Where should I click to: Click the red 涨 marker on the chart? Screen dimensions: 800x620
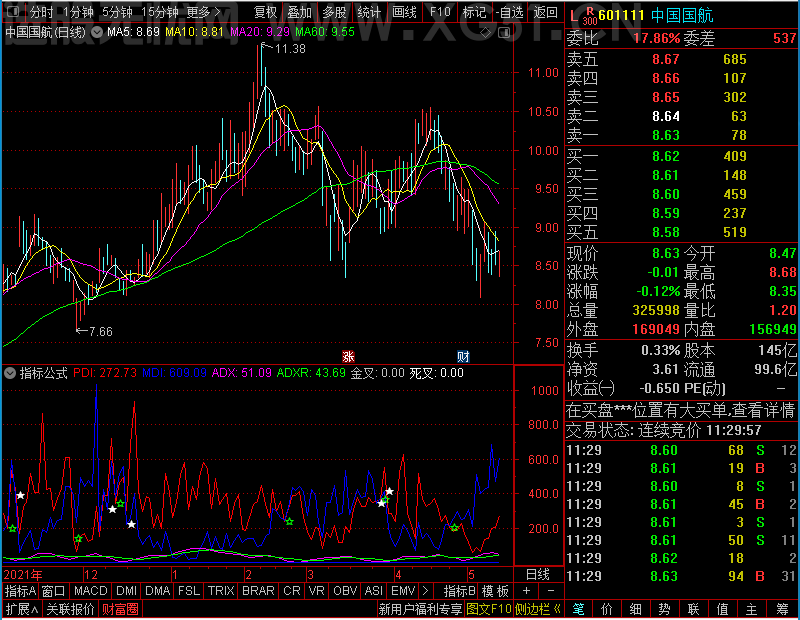point(348,357)
